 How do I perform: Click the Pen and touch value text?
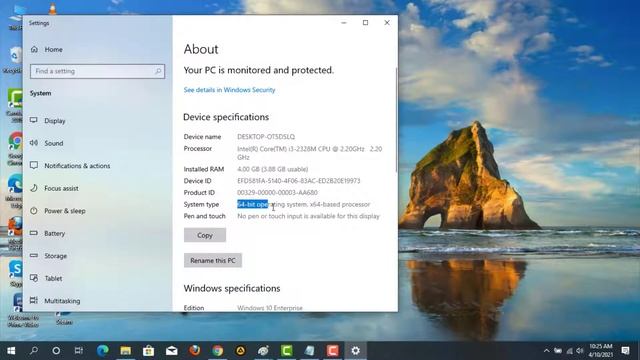coord(308,216)
